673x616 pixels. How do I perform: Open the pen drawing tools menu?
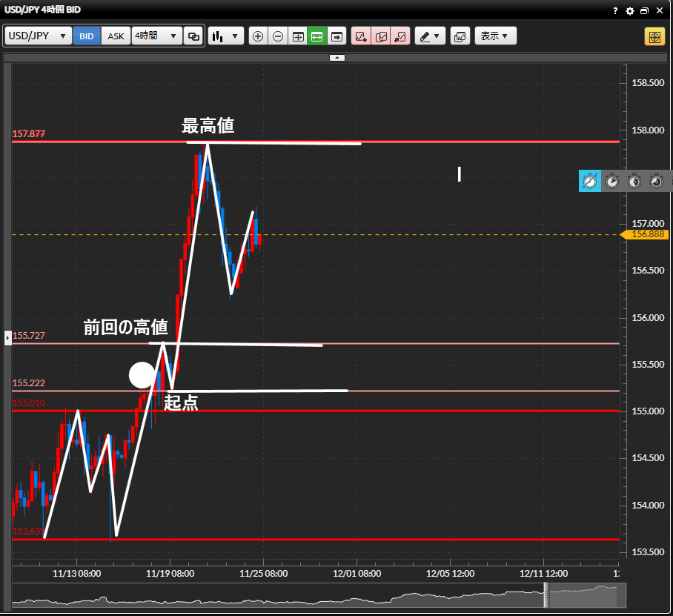(429, 36)
